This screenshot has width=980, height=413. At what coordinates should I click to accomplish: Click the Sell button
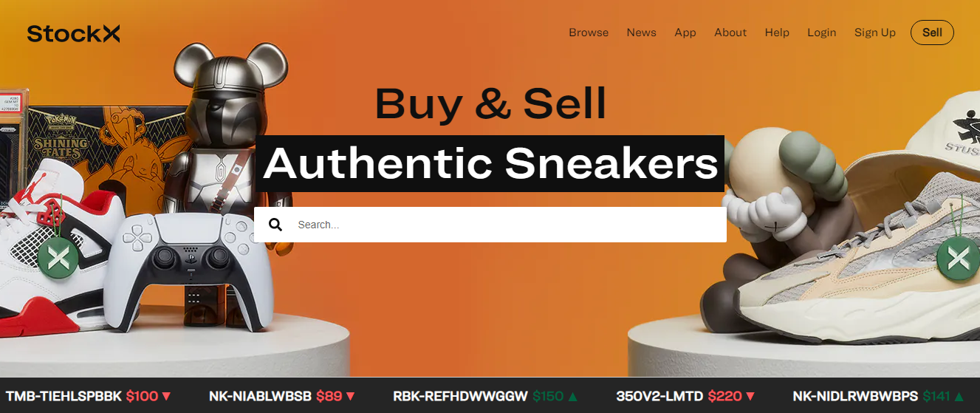pyautogui.click(x=932, y=33)
